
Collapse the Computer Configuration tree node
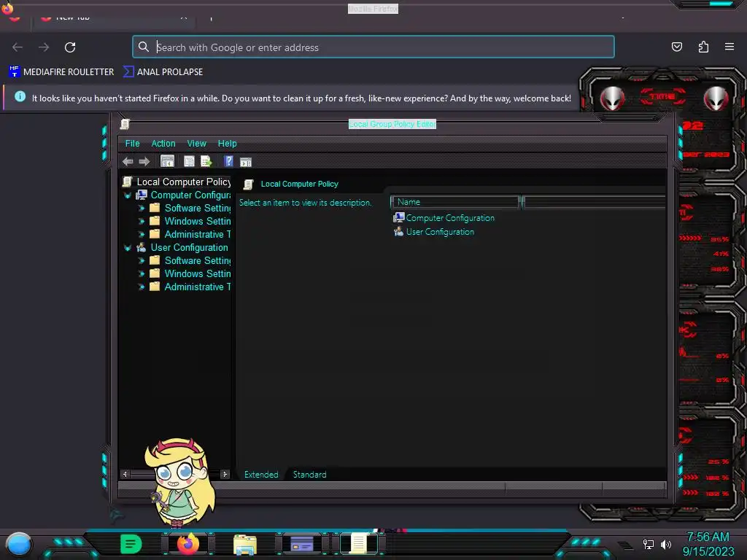click(128, 195)
